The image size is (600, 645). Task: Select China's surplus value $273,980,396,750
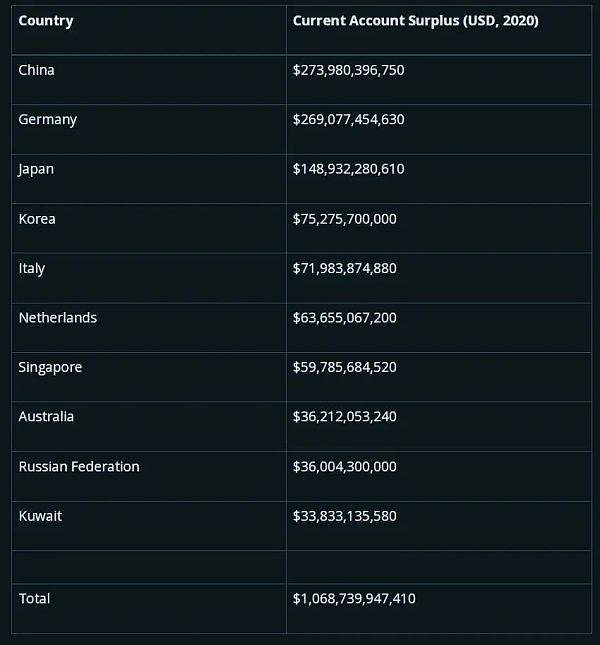(348, 70)
